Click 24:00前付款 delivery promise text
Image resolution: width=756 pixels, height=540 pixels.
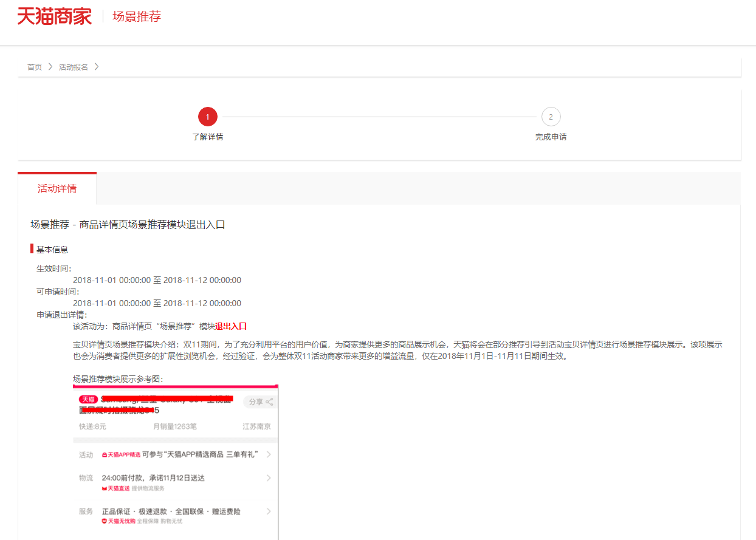coord(153,478)
